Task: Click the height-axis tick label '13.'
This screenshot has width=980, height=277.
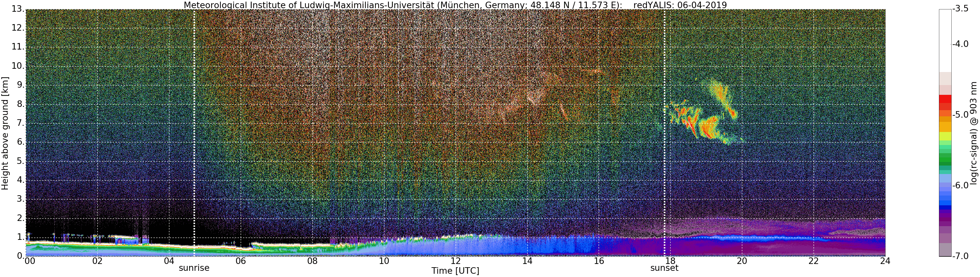Action: click(18, 9)
